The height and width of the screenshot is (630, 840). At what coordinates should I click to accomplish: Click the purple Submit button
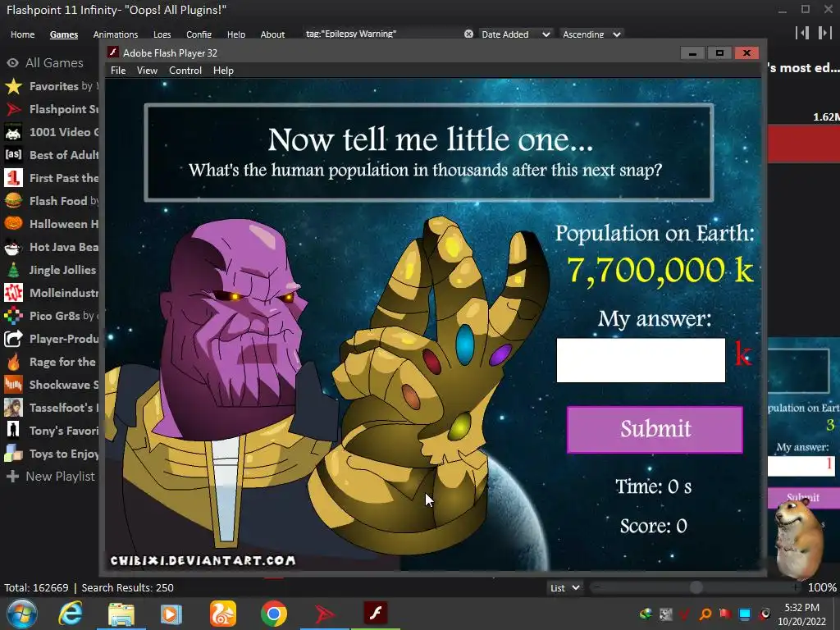tap(655, 429)
